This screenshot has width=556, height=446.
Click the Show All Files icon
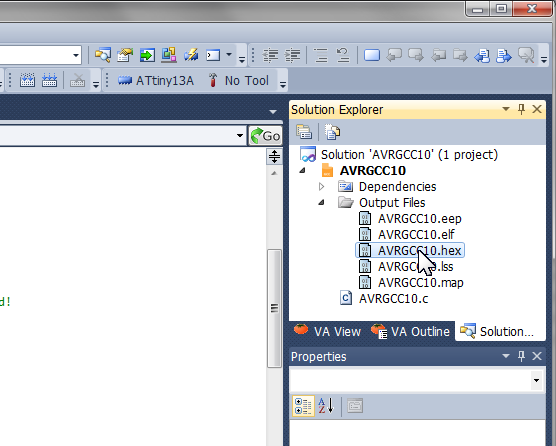pyautogui.click(x=332, y=132)
